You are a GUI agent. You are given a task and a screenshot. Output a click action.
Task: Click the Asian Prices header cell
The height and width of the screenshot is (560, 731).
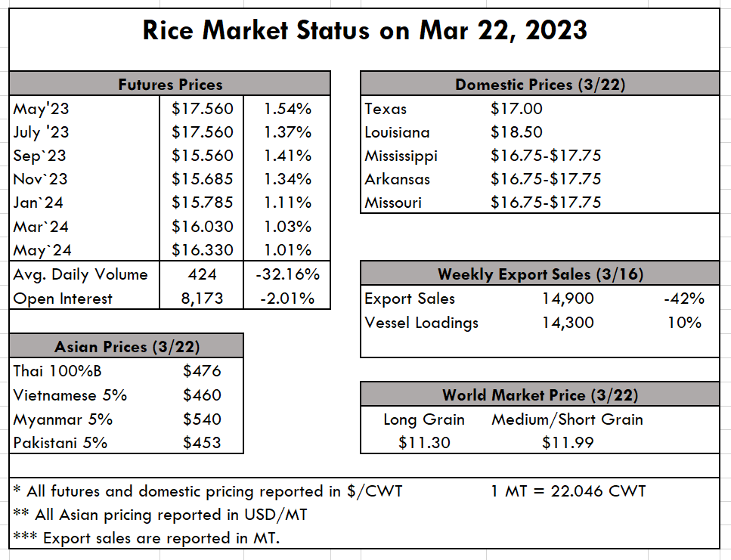click(126, 346)
